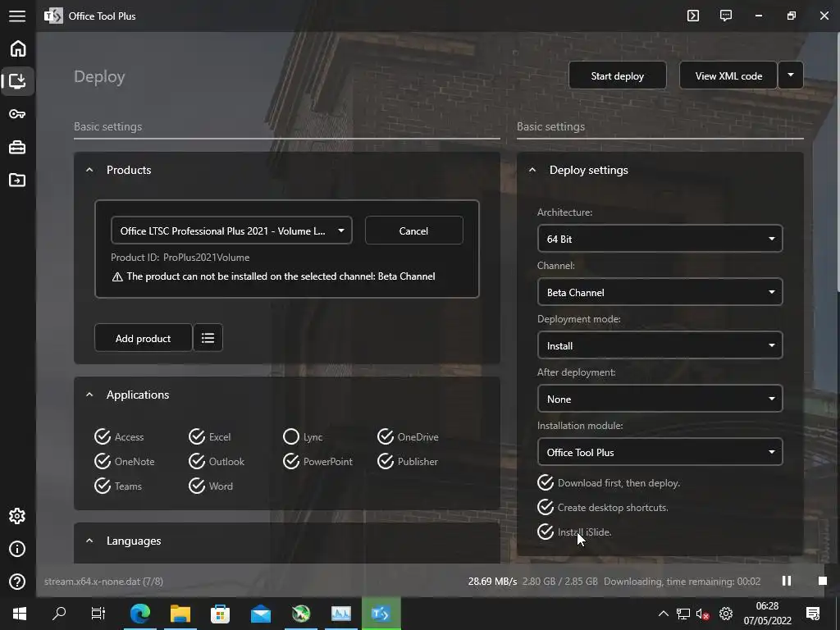Click Add product button
The height and width of the screenshot is (630, 840).
click(143, 337)
